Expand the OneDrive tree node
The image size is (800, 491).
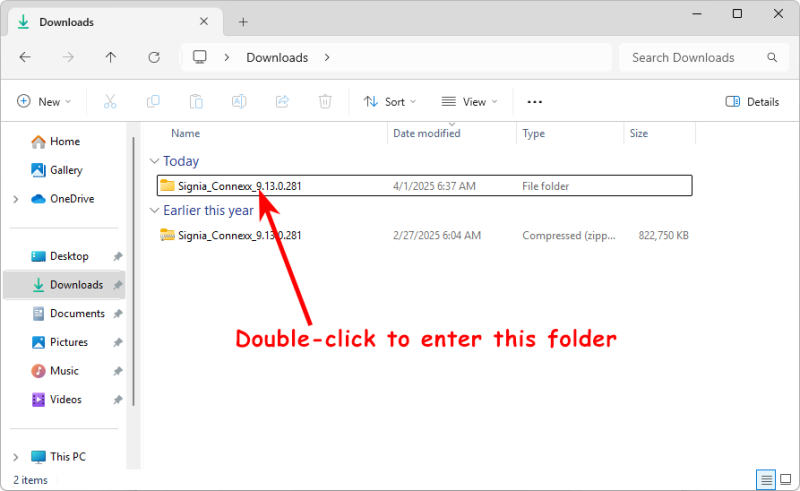point(16,199)
